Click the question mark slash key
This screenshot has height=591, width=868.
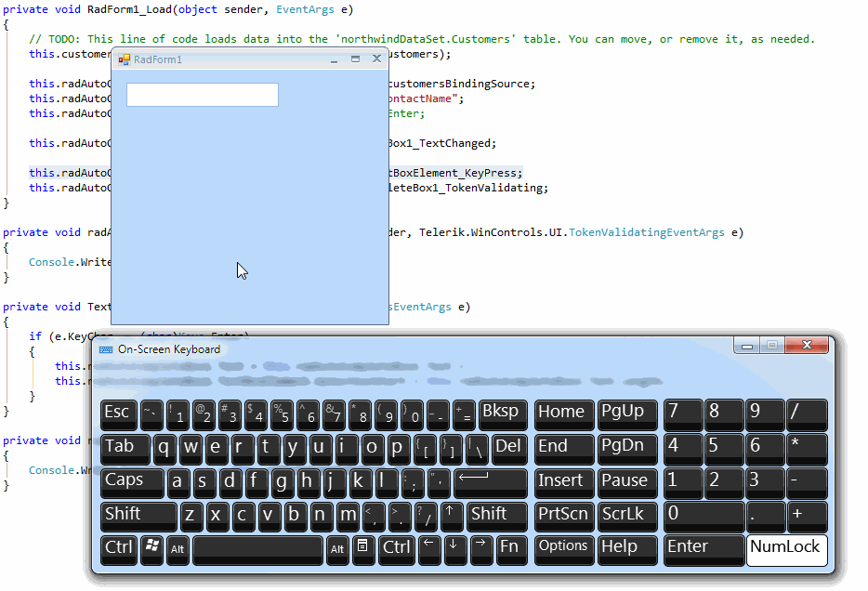[x=426, y=517]
